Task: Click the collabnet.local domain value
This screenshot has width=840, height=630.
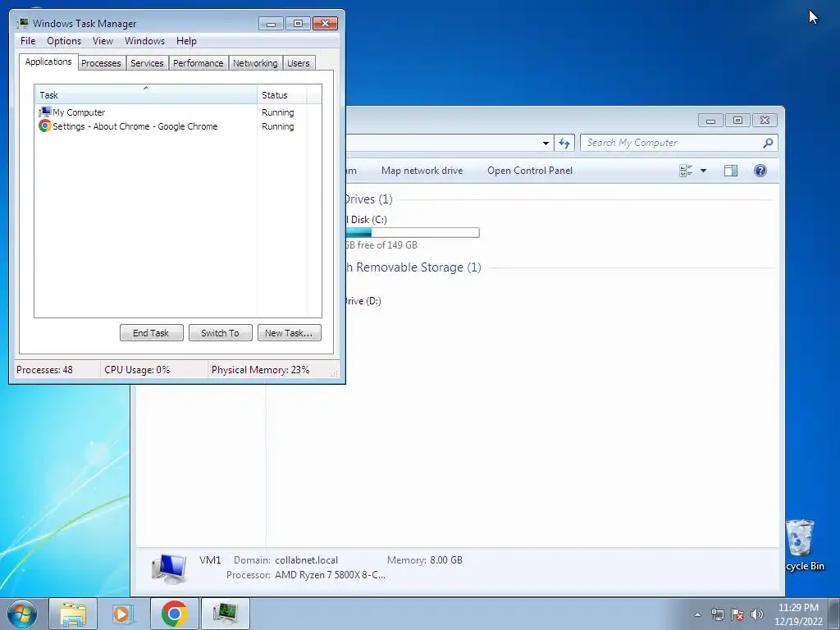Action: click(307, 560)
